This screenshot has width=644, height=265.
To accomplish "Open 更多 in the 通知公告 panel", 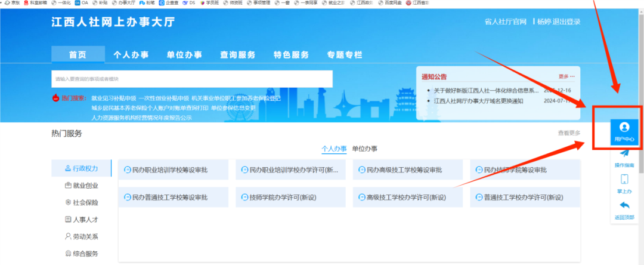I will pyautogui.click(x=567, y=76).
